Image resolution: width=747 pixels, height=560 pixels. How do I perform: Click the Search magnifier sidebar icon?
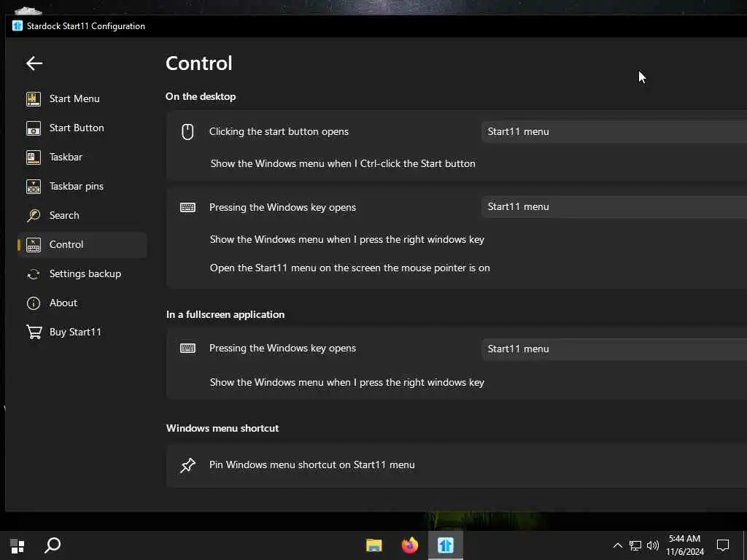(34, 215)
